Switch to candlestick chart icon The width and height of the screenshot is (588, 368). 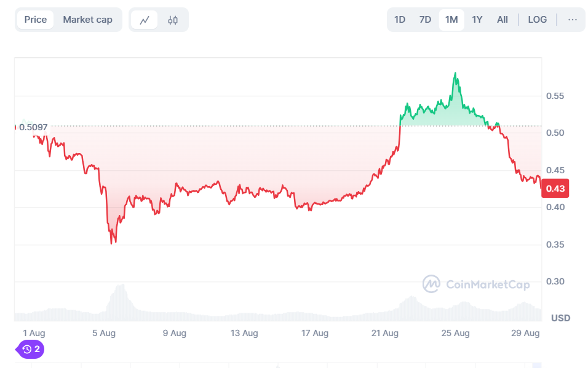coord(173,20)
